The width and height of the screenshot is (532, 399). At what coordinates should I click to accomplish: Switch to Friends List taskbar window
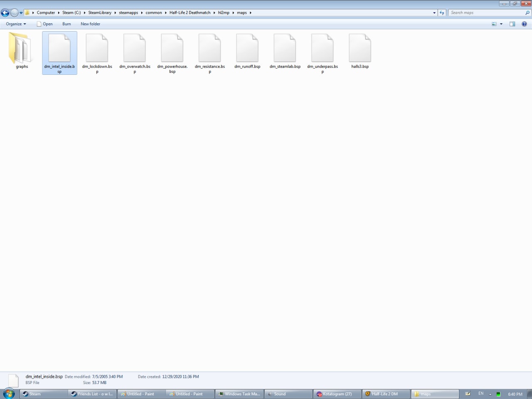tap(92, 394)
